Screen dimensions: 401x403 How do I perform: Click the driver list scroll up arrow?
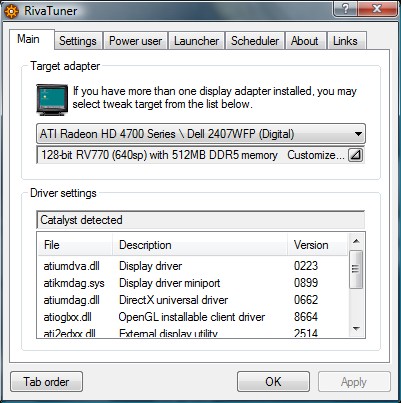tap(356, 241)
